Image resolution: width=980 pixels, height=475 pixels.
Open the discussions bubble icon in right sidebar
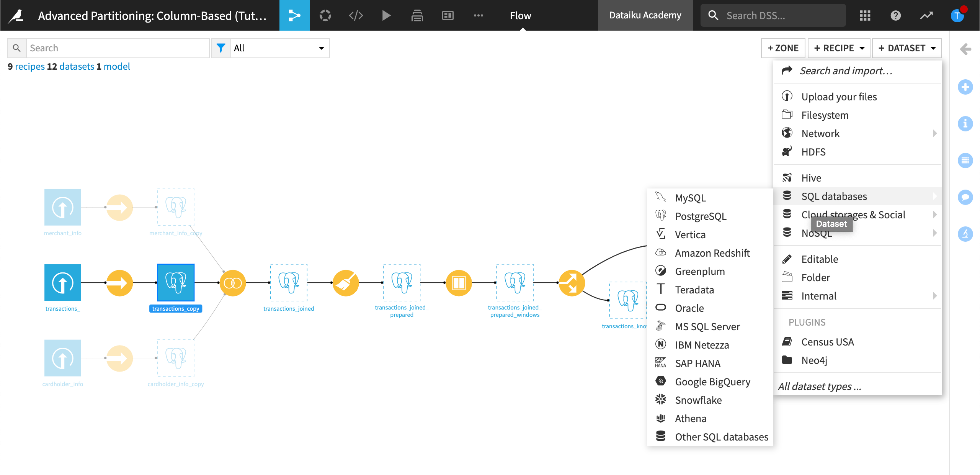(x=965, y=197)
